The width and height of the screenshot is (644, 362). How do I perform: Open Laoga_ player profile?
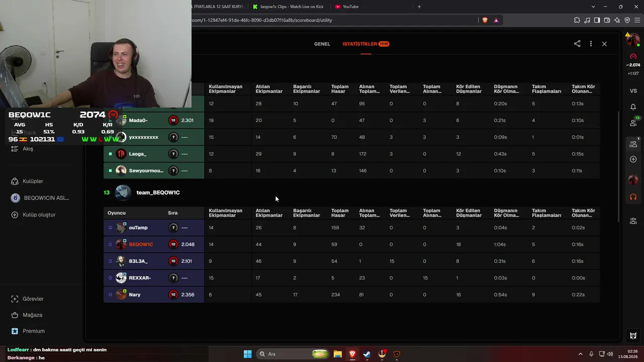click(x=137, y=154)
